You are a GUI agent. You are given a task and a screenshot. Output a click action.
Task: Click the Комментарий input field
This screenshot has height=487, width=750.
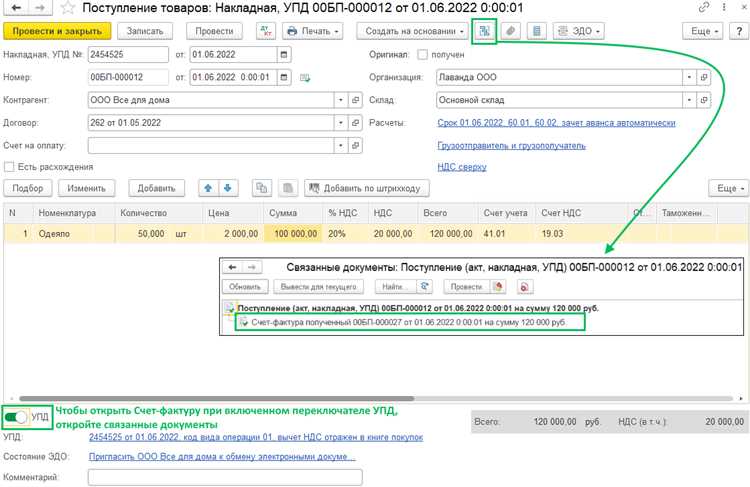point(225,477)
